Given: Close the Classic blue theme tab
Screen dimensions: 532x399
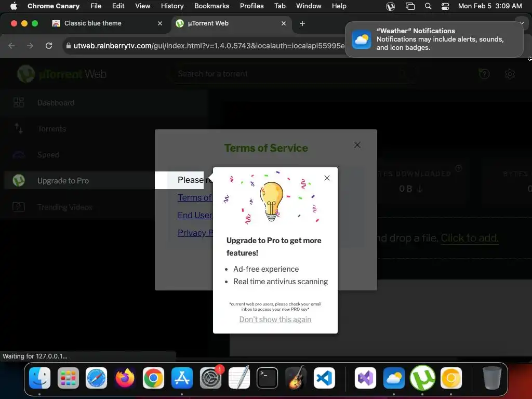Looking at the screenshot, I should pyautogui.click(x=160, y=23).
